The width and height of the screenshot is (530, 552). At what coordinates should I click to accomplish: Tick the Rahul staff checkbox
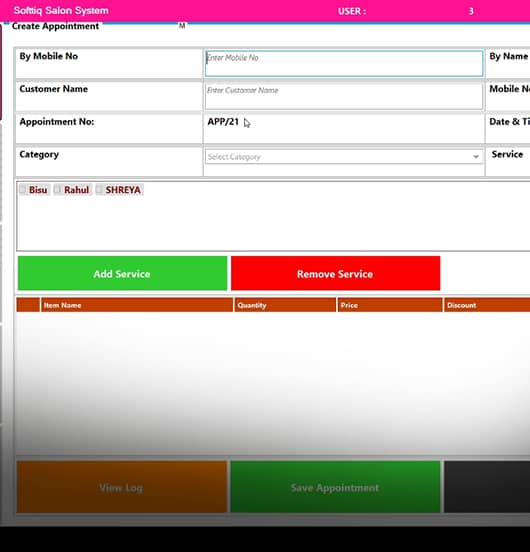[x=58, y=190]
